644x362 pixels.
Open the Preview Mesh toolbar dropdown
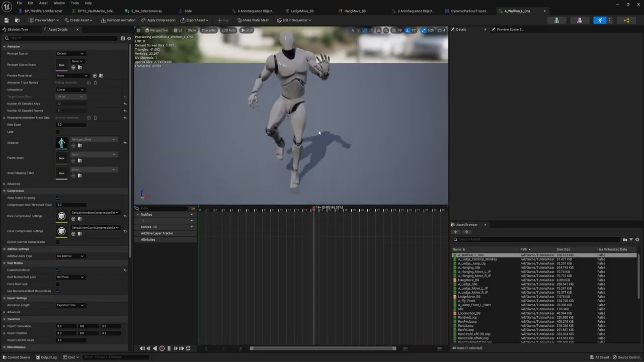[x=44, y=20]
